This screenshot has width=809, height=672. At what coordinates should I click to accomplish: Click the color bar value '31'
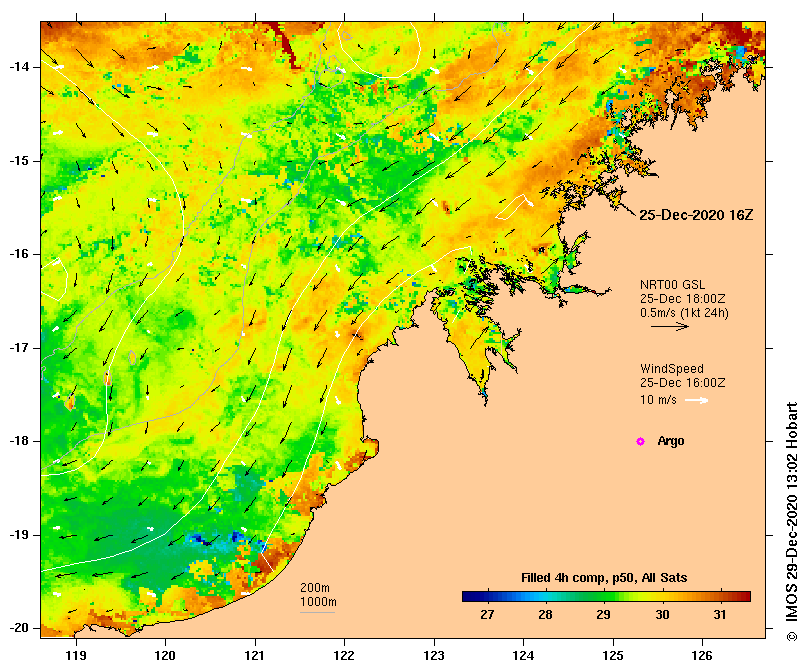[720, 615]
